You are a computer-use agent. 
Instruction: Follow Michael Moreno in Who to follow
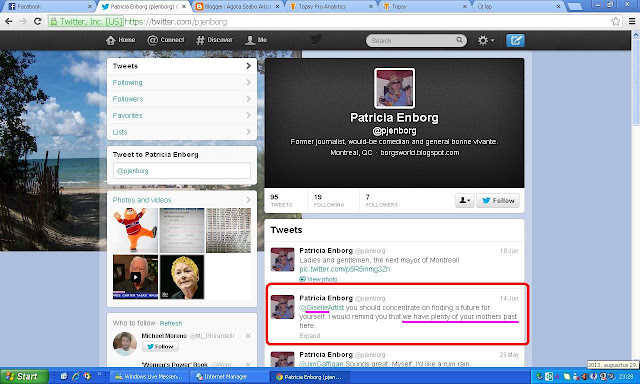point(160,346)
